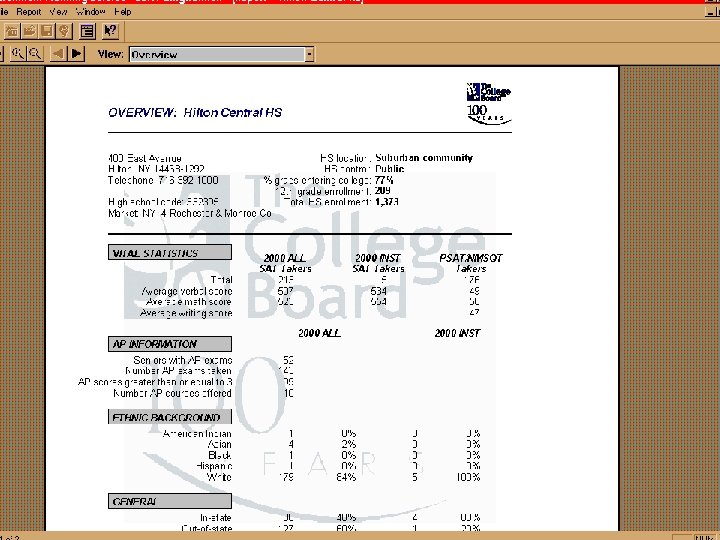Go to next page with right arrow
The width and height of the screenshot is (720, 540).
click(x=77, y=54)
